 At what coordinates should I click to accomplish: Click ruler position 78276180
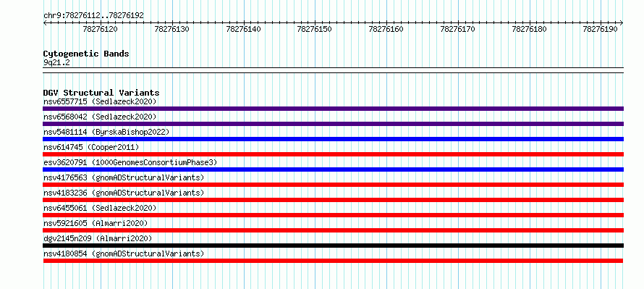point(530,29)
